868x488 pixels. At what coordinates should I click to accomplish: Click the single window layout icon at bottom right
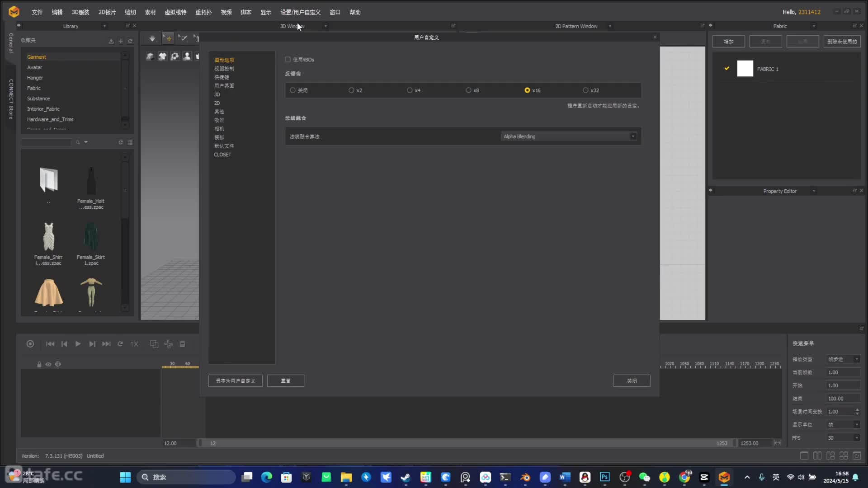(x=804, y=456)
